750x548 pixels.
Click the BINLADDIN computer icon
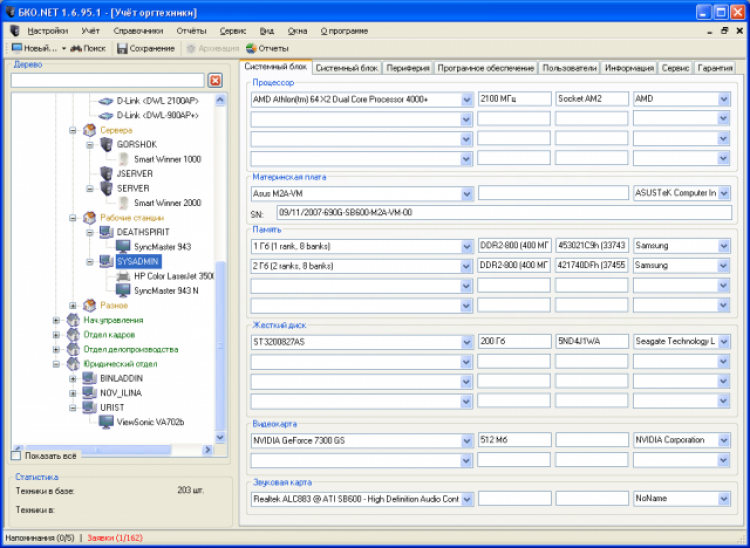[89, 378]
